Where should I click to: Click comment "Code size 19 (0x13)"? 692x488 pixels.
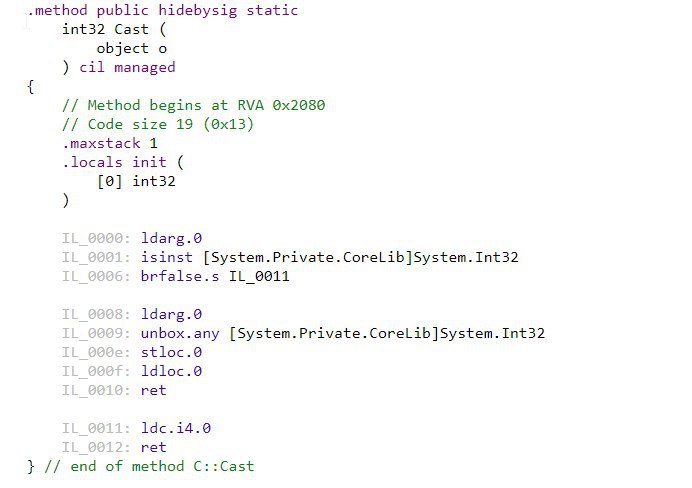point(158,124)
